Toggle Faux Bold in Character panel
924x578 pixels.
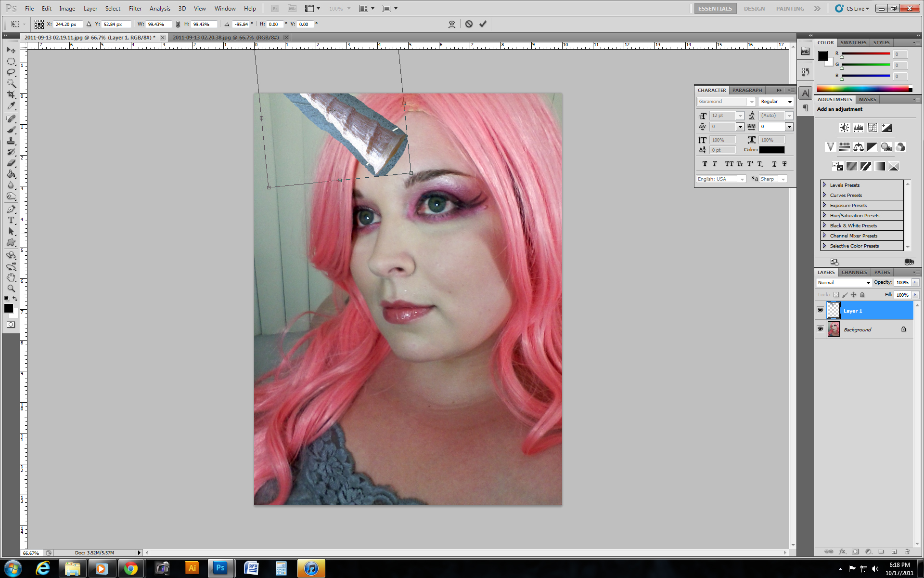click(x=705, y=164)
